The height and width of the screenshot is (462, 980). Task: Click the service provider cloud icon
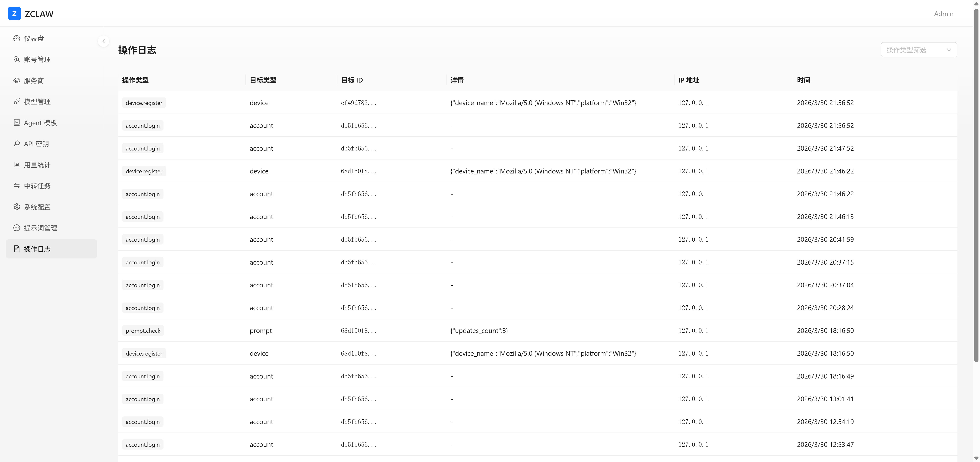coord(16,80)
